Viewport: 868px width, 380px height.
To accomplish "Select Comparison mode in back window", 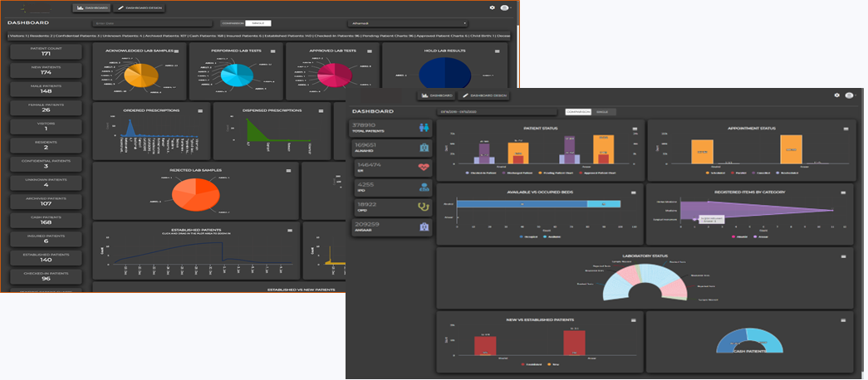I will tap(233, 23).
